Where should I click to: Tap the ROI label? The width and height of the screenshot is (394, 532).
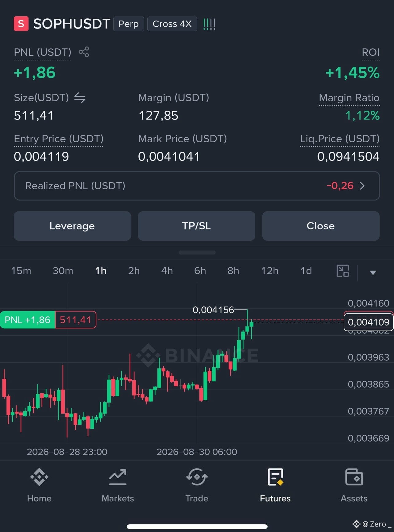[x=371, y=52]
